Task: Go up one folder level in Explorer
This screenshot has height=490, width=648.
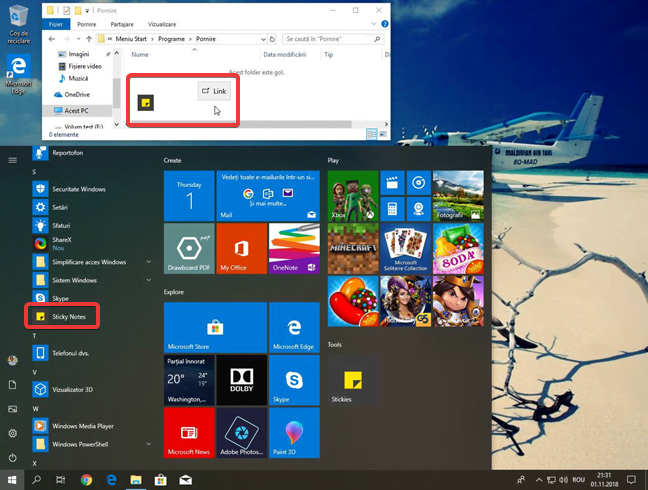Action: 89,39
